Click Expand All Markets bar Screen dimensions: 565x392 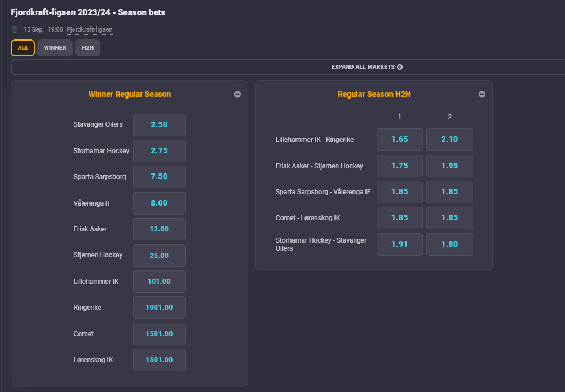click(288, 67)
